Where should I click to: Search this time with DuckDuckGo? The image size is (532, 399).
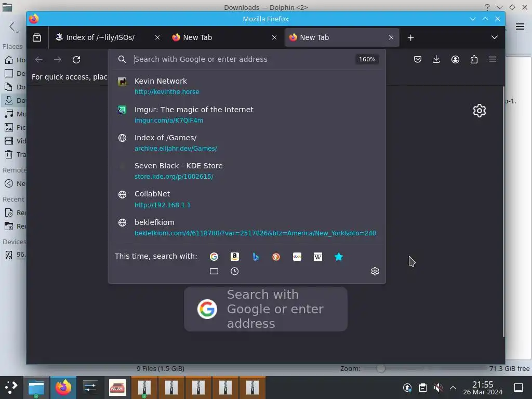[276, 257]
